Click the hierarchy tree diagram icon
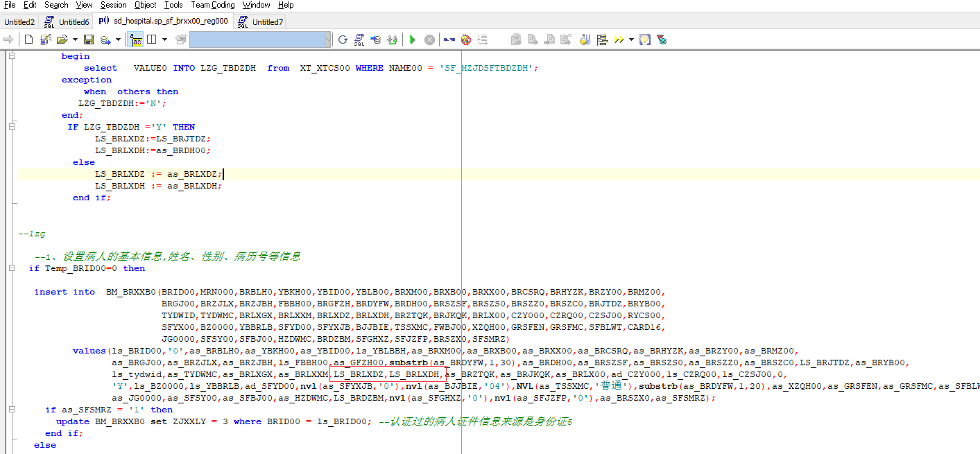 [x=602, y=40]
